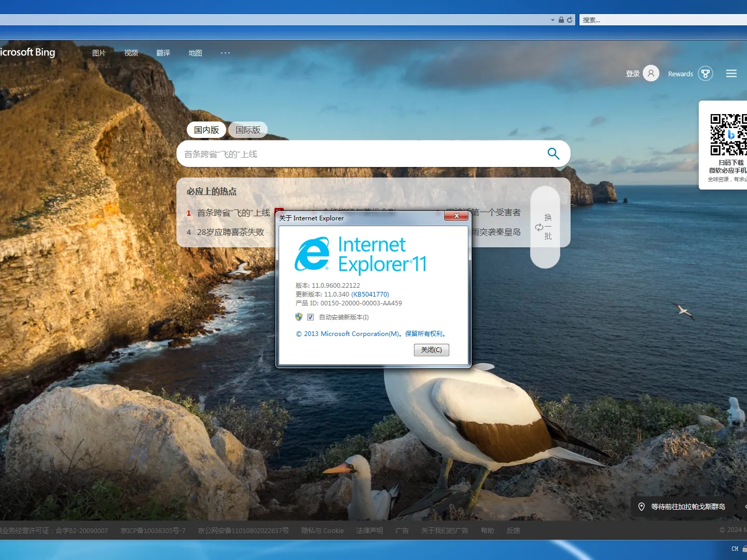This screenshot has width=747, height=560.
Task: Click the location pin icon near 等待前往加拉帕戈斯群岛
Action: 642,507
